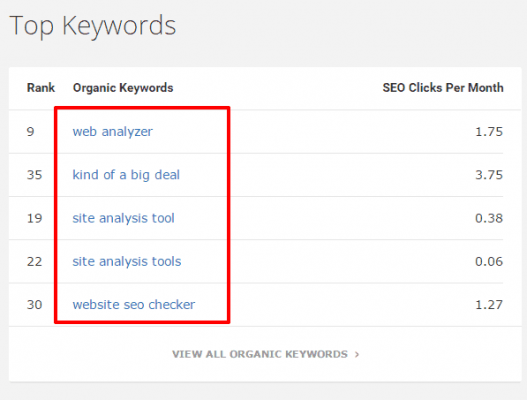Select the 'site analysis tool' keyword link
Image resolution: width=527 pixels, height=400 pixels.
click(123, 218)
